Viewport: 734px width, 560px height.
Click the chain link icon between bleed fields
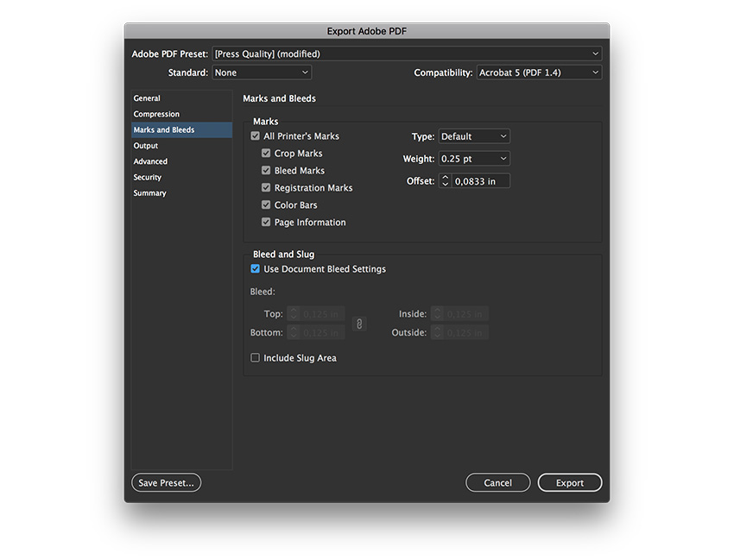[360, 323]
